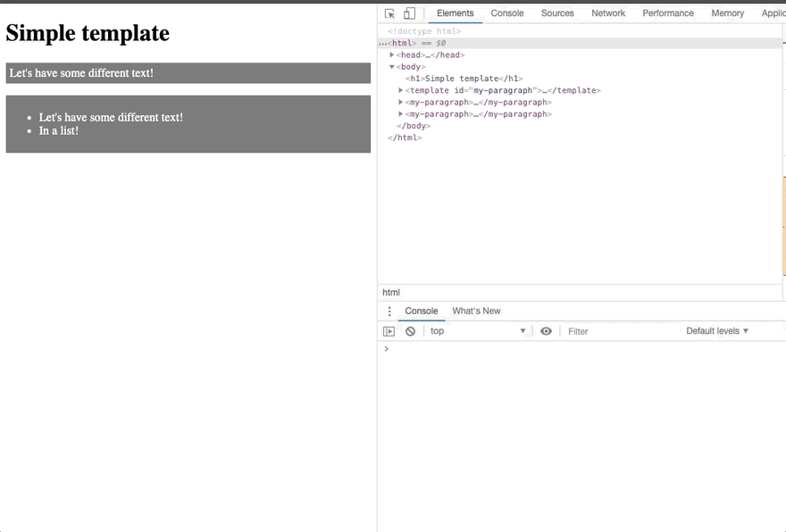Open the Network tab
The height and width of the screenshot is (532, 786).
(608, 13)
